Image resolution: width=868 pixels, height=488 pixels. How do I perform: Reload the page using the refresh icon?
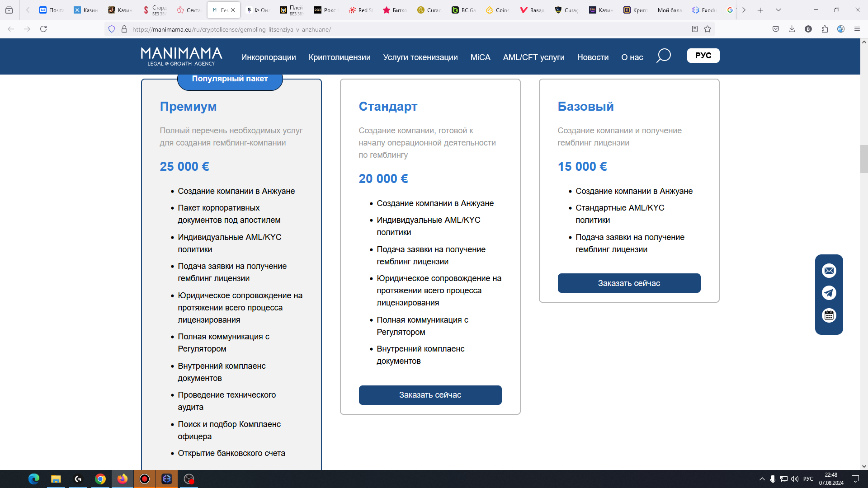point(43,29)
